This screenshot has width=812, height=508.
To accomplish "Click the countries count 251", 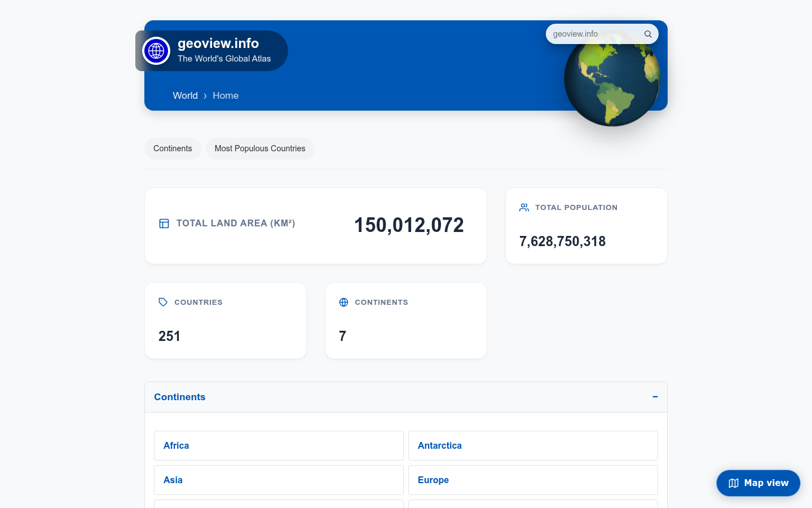I will coord(169,336).
